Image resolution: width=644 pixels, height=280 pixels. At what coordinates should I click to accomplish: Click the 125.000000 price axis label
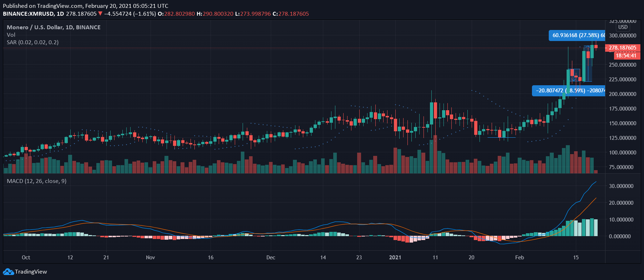coord(623,138)
